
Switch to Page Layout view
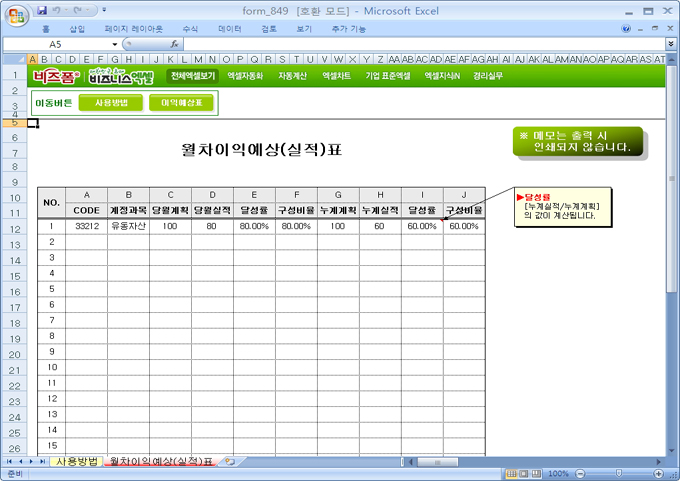tap(524, 473)
